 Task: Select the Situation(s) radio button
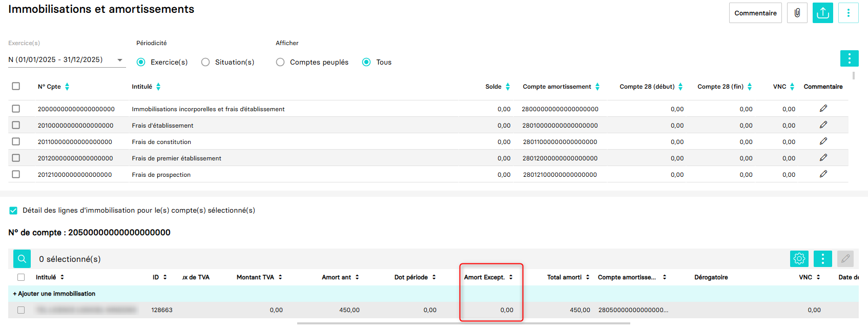click(x=205, y=62)
